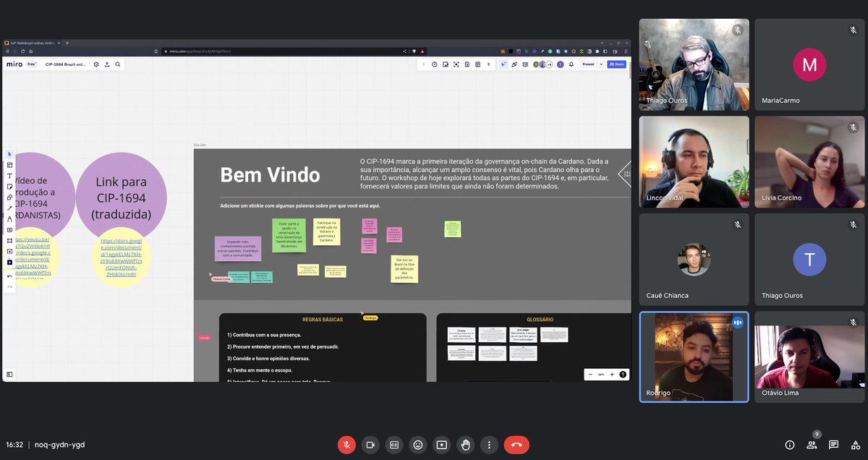This screenshot has width=868, height=460.
Task: Select the Miro connection line tool
Action: click(10, 208)
